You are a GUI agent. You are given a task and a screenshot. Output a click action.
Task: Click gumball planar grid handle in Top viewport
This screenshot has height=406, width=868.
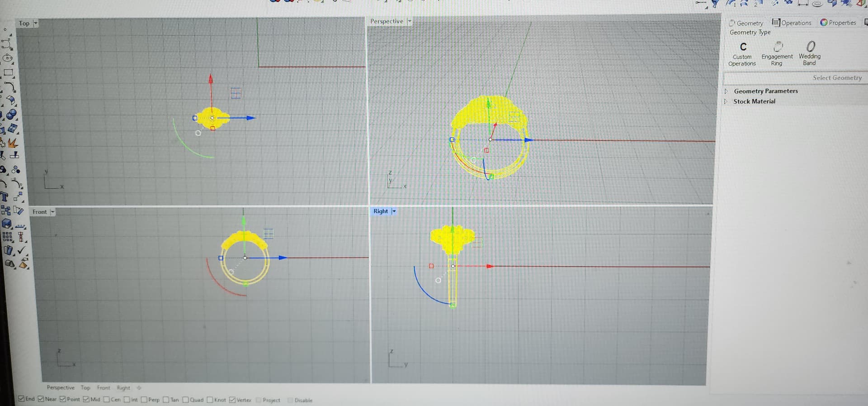pyautogui.click(x=236, y=93)
